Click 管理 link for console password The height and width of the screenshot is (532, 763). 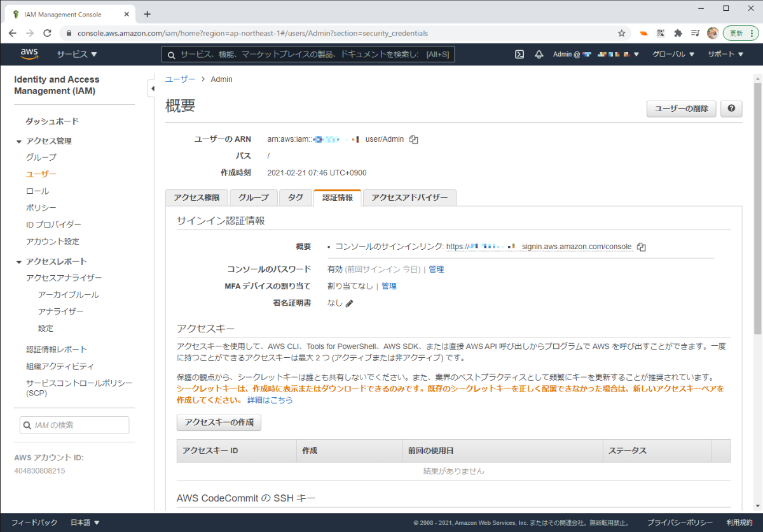point(436,269)
